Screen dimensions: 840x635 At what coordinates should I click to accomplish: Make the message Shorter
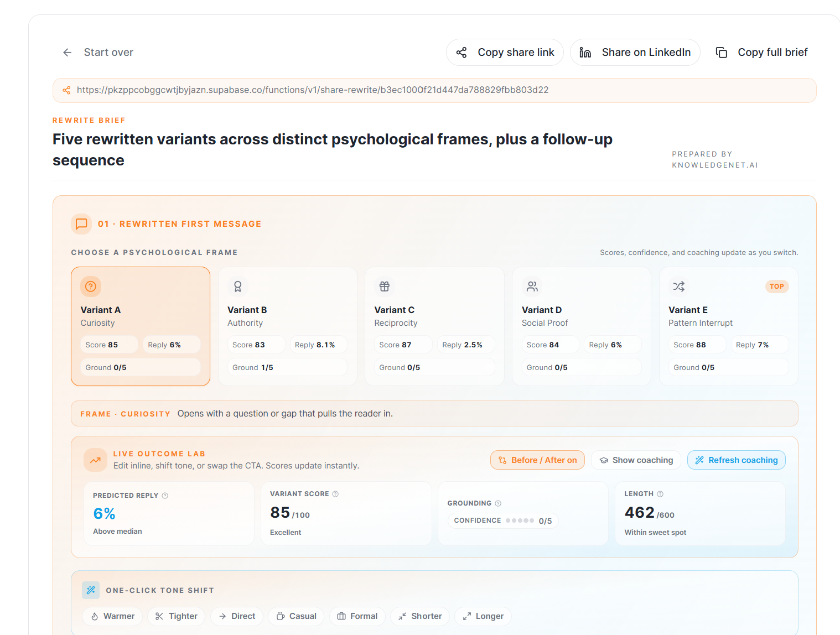420,616
